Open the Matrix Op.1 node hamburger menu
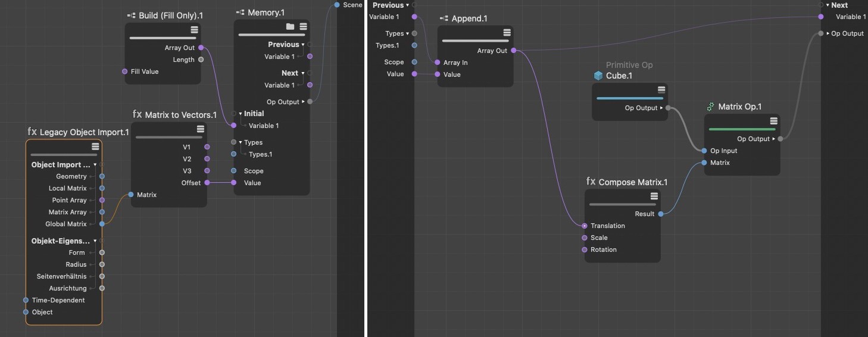The height and width of the screenshot is (337, 868). [x=773, y=121]
